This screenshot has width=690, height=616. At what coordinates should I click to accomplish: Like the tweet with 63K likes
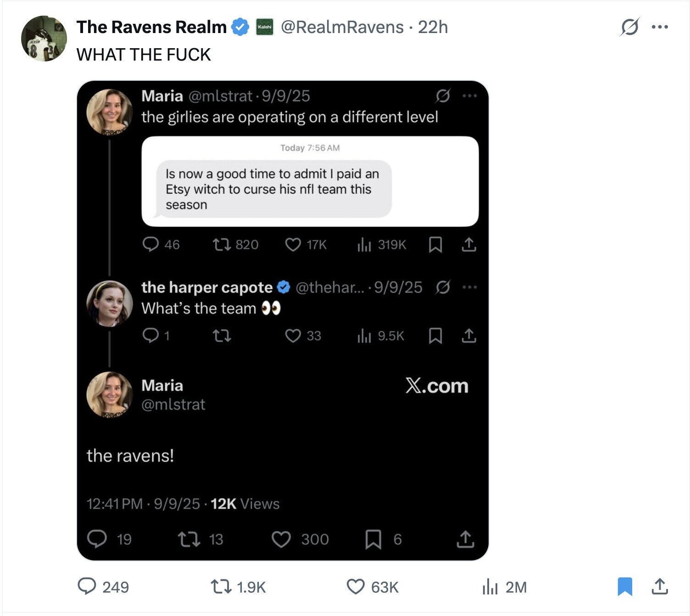point(355,586)
